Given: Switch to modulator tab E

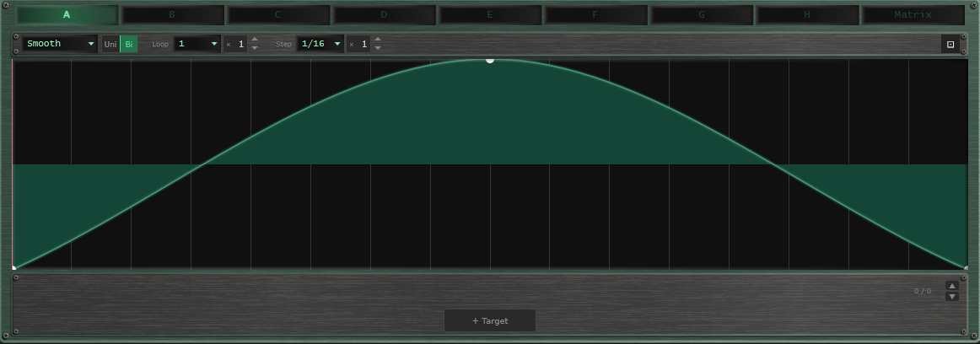Looking at the screenshot, I should coord(489,15).
